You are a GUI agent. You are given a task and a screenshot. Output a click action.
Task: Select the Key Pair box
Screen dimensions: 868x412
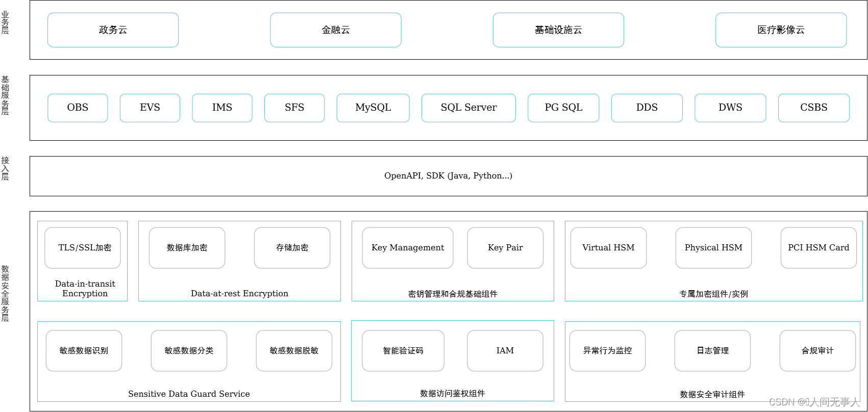click(505, 248)
